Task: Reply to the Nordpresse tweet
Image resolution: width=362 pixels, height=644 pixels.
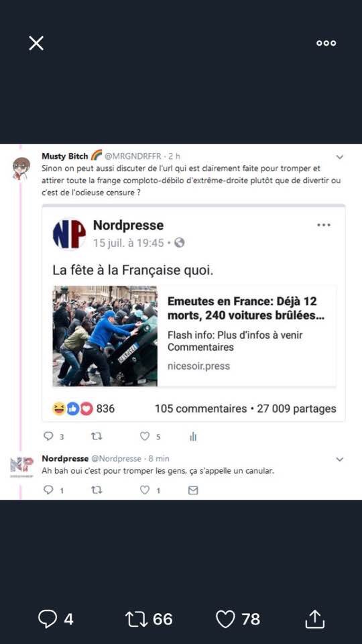Action: point(48,490)
